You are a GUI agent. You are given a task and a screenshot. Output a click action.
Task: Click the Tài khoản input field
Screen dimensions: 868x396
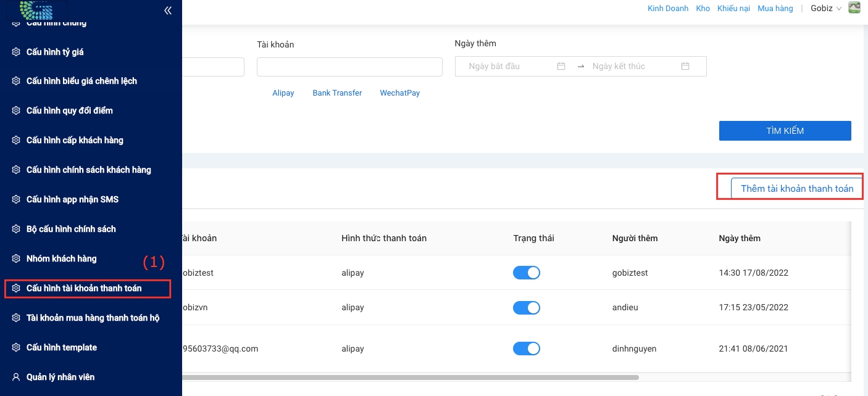coord(349,67)
